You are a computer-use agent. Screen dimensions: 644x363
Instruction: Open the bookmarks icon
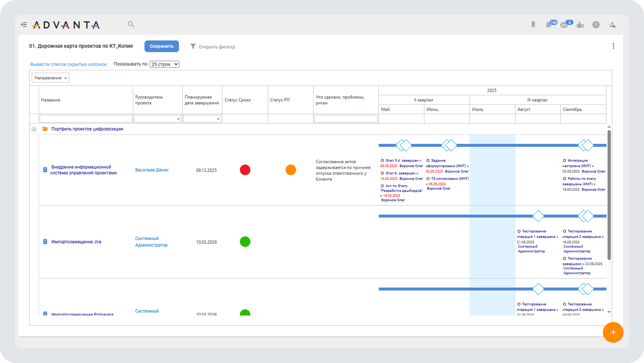tap(533, 25)
